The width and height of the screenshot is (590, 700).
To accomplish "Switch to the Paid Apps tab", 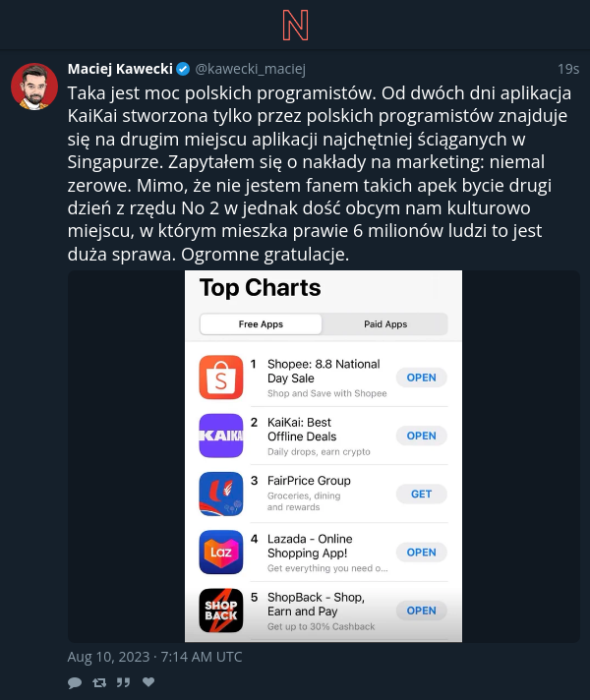I will (x=385, y=324).
